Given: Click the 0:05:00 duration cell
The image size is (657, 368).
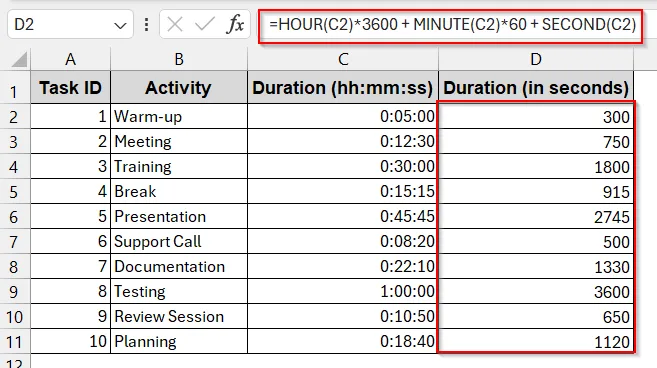Looking at the screenshot, I should tap(343, 116).
